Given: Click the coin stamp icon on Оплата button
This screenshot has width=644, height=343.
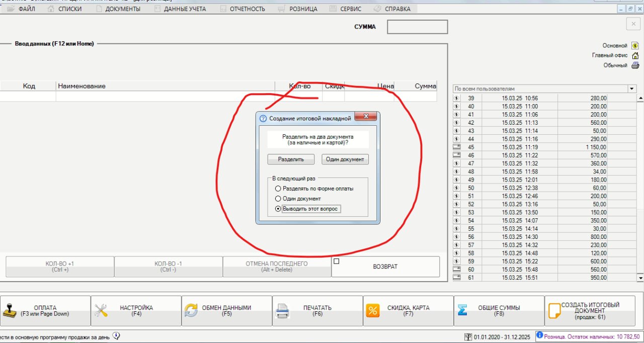Looking at the screenshot, I should 10,310.
